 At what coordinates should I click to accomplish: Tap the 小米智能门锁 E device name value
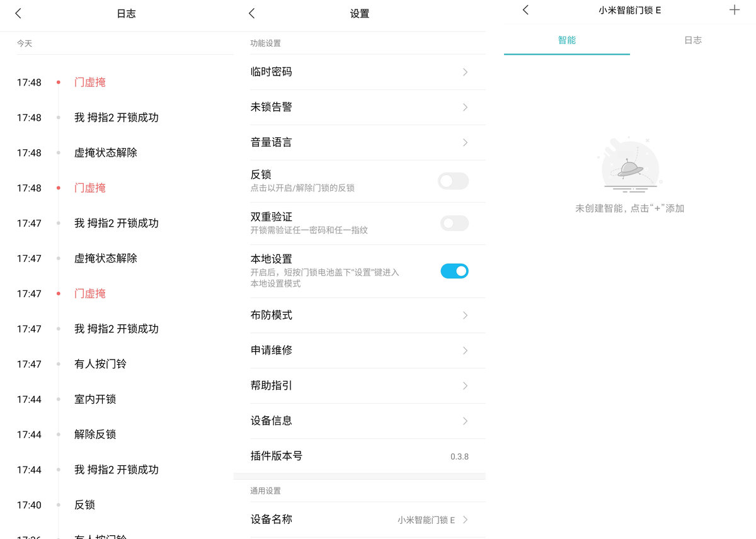coord(426,520)
